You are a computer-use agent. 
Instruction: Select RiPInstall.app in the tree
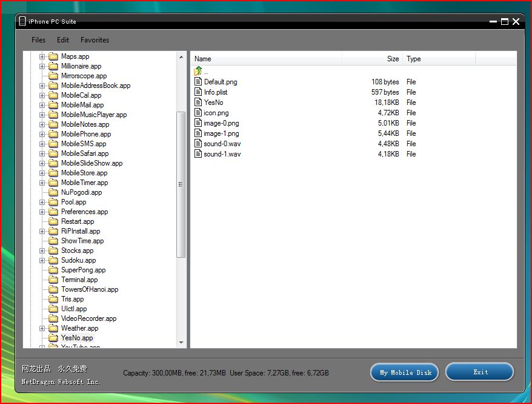click(81, 231)
